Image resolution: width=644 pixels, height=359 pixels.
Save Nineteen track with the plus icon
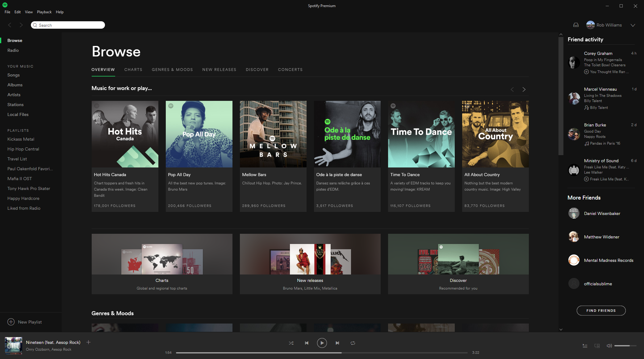88,342
